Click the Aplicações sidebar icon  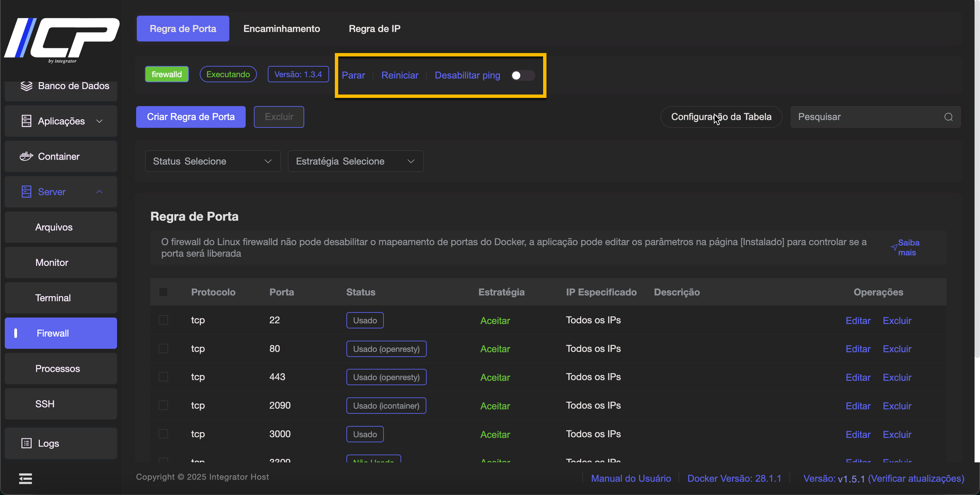tap(26, 121)
